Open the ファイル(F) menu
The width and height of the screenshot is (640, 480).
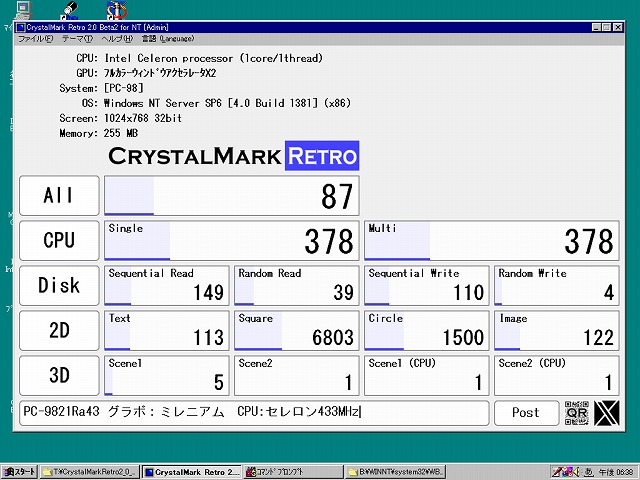(x=36, y=39)
